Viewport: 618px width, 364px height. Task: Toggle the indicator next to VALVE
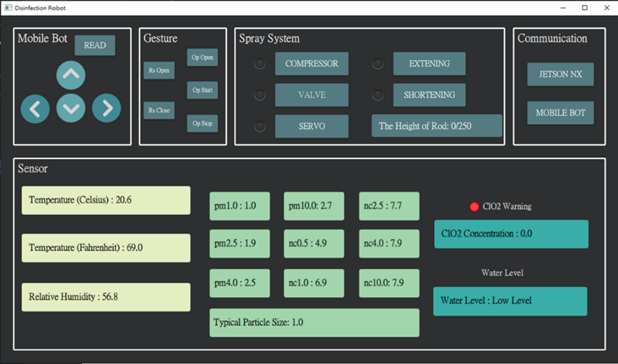(x=259, y=95)
